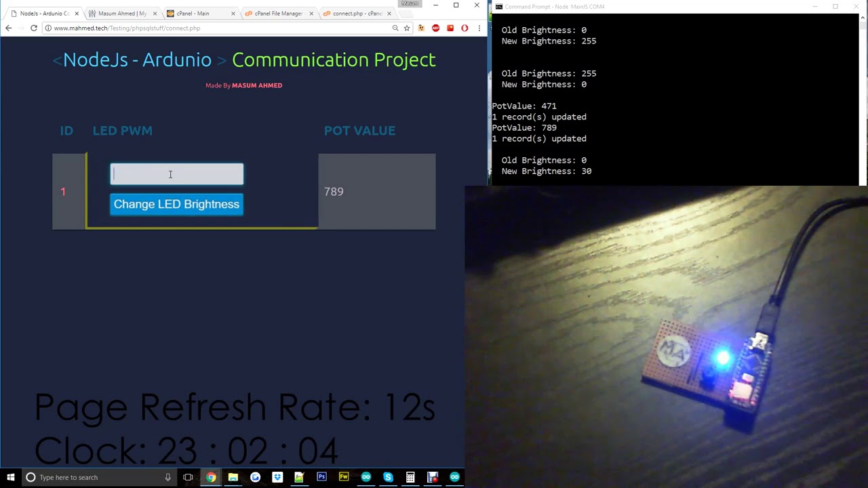Click the Change LED Brightness button
The width and height of the screenshot is (868, 488).
click(x=176, y=204)
